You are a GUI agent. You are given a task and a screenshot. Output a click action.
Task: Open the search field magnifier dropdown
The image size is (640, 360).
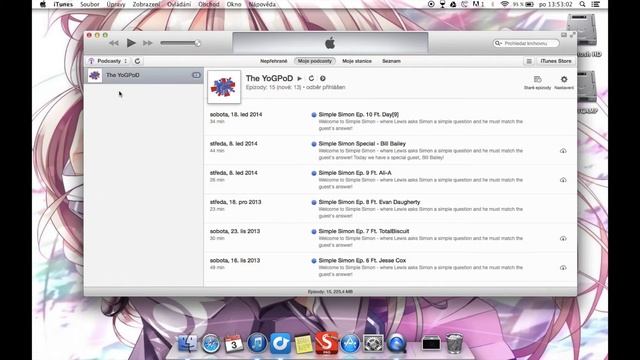[x=498, y=43]
